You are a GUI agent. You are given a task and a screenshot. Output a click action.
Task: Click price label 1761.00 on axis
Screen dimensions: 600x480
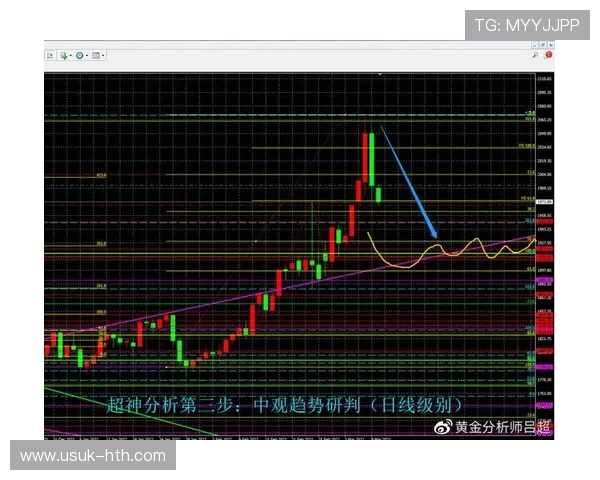(x=544, y=393)
